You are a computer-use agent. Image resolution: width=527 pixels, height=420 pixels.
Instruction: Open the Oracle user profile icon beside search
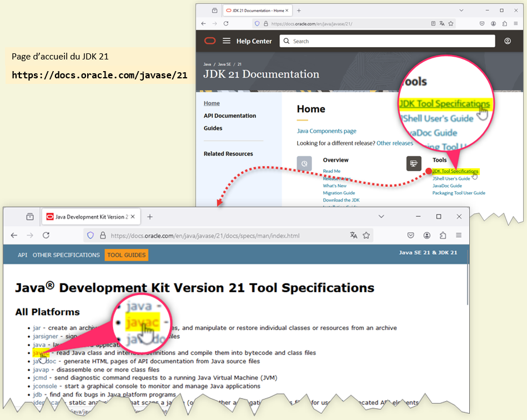tap(508, 41)
